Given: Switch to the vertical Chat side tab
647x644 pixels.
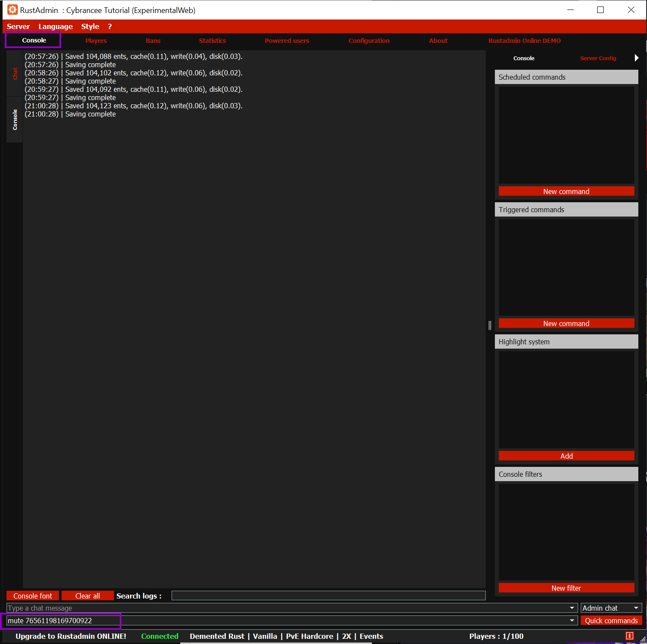Looking at the screenshot, I should tap(15, 73).
